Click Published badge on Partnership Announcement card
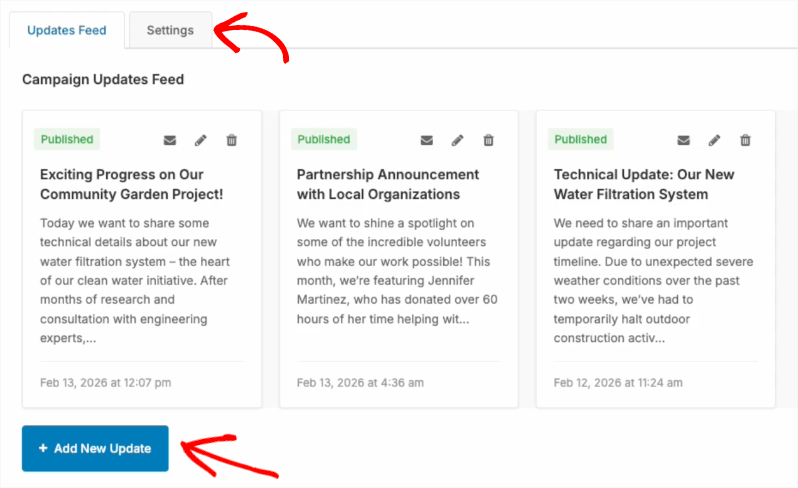This screenshot has width=798, height=488. (x=324, y=140)
